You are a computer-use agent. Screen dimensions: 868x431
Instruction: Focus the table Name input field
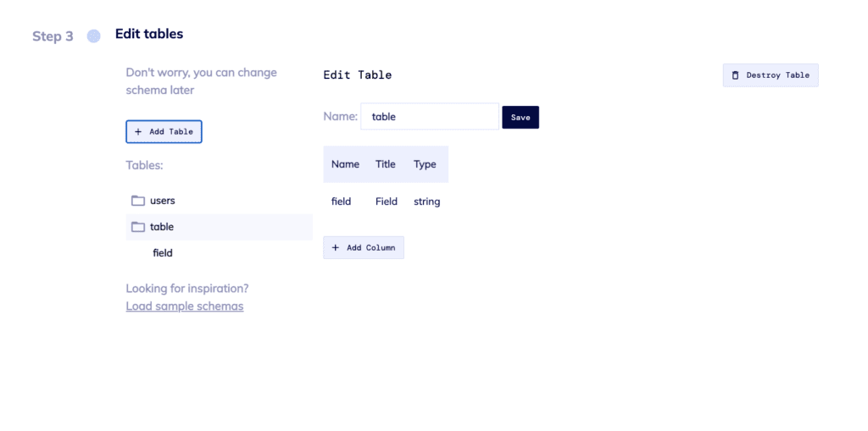click(430, 117)
